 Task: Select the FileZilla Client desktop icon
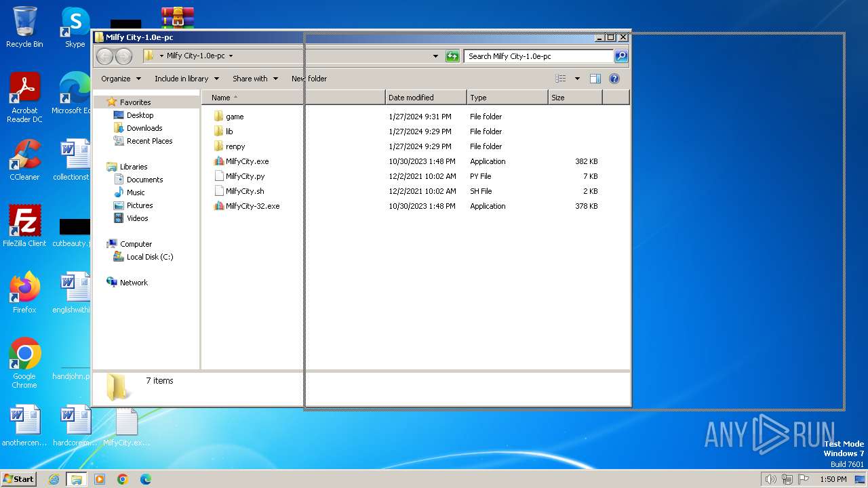click(24, 226)
